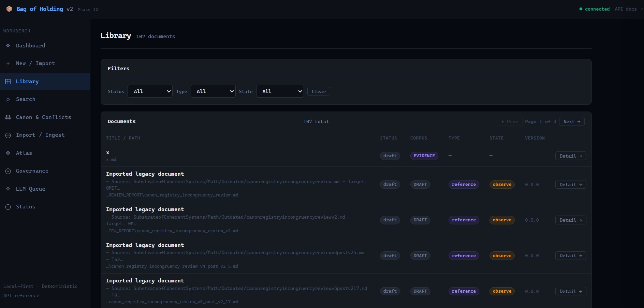Click the reference badge in review_v2.md row

click(x=464, y=220)
